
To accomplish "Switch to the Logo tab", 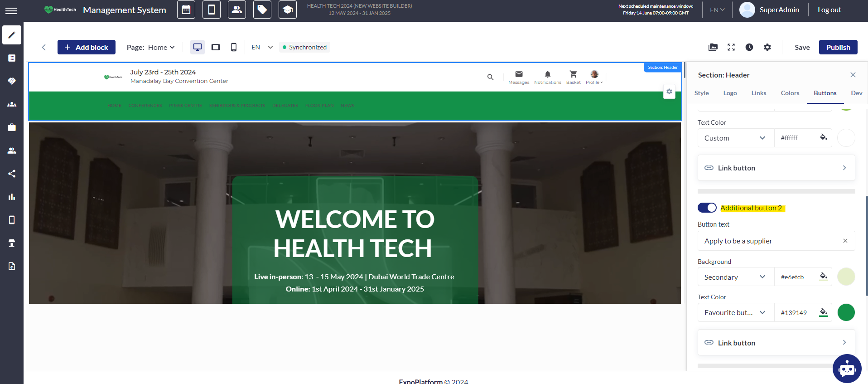I will tap(730, 93).
